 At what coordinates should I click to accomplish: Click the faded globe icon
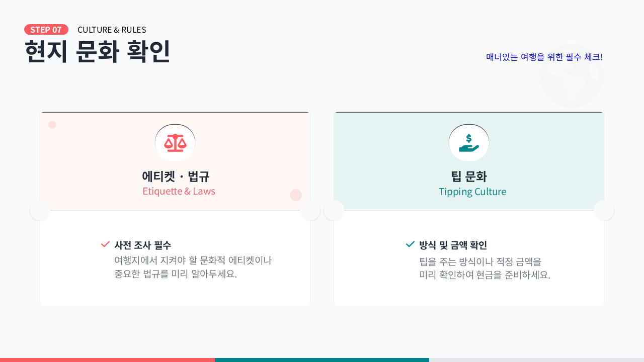click(571, 76)
